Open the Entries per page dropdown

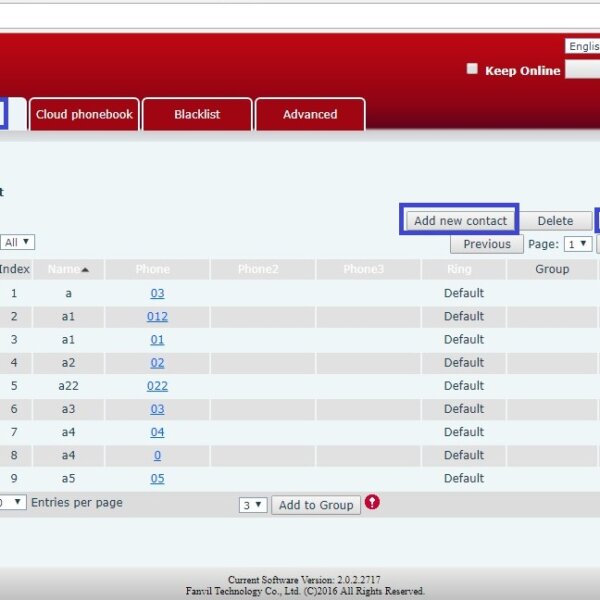(x=12, y=503)
